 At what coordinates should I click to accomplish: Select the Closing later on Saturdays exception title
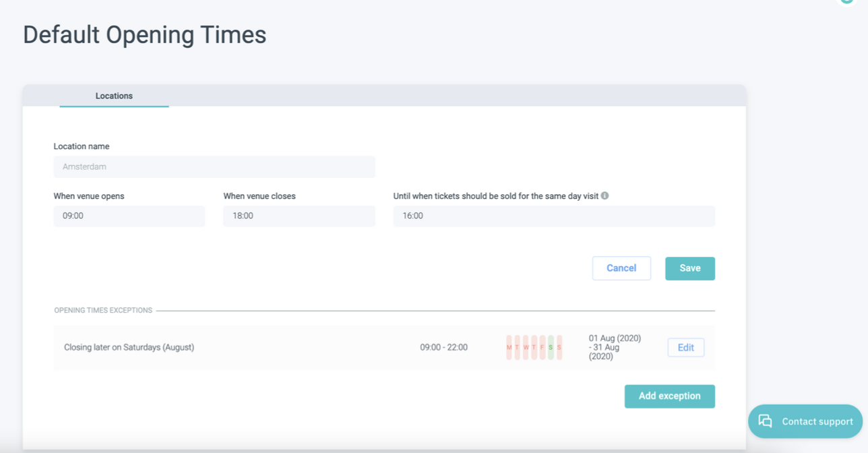click(129, 348)
